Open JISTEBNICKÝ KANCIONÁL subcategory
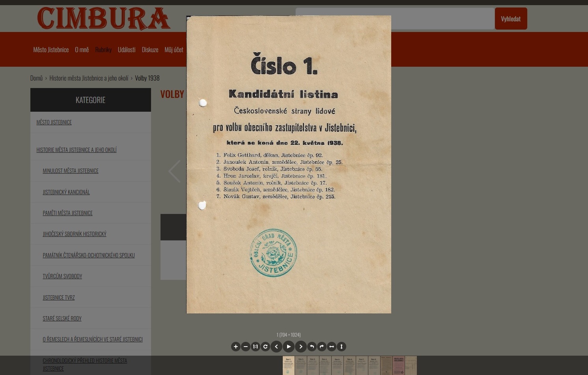 [x=66, y=192]
